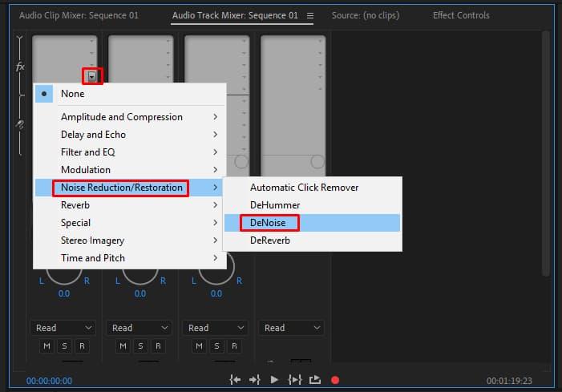Select None in the effects menu

(x=130, y=94)
